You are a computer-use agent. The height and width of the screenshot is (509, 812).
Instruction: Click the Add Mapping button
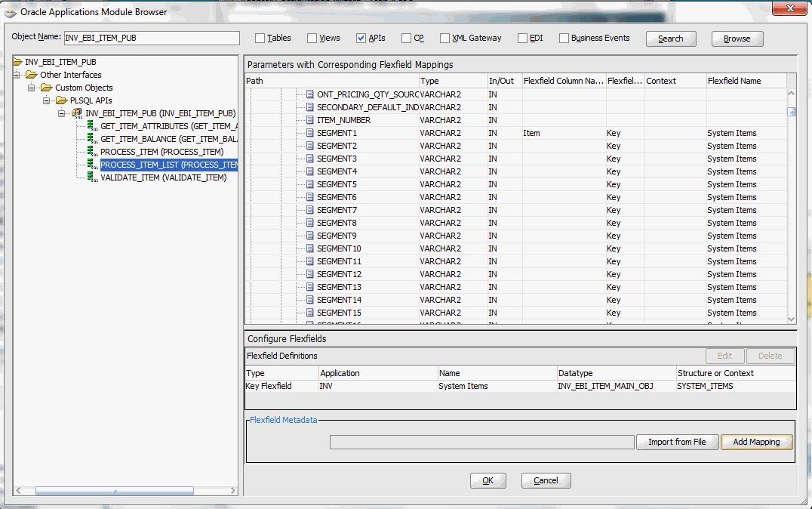click(757, 442)
